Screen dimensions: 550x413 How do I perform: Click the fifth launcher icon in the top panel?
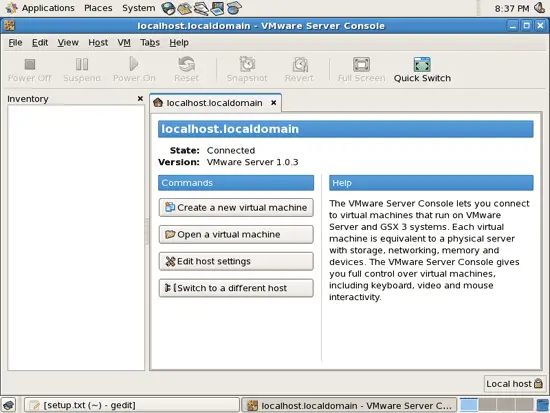click(x=234, y=8)
